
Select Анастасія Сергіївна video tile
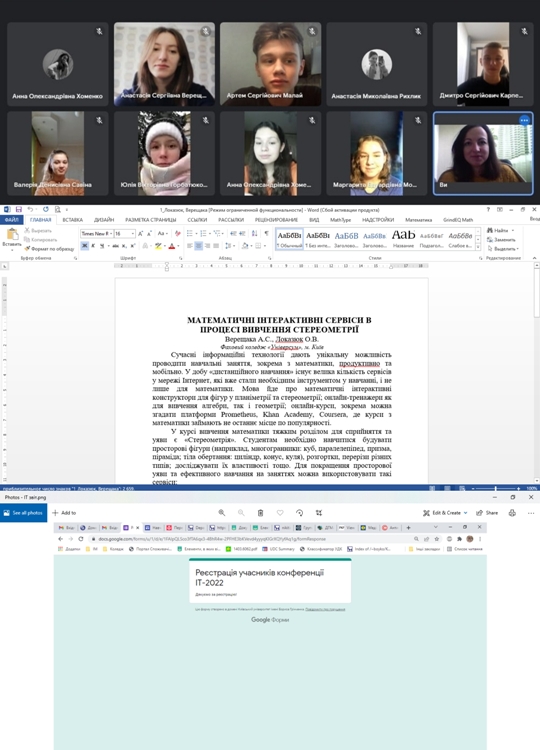pos(165,64)
